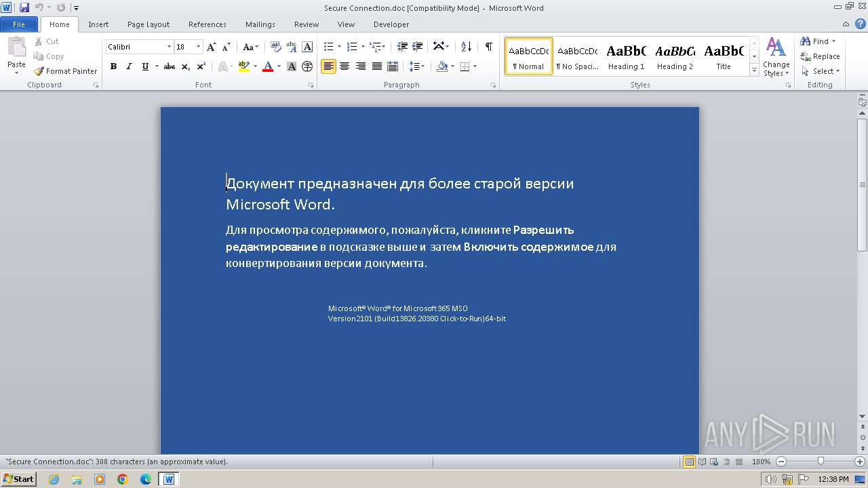This screenshot has height=488, width=868.
Task: Open the Font dialog launcher
Action: [311, 85]
